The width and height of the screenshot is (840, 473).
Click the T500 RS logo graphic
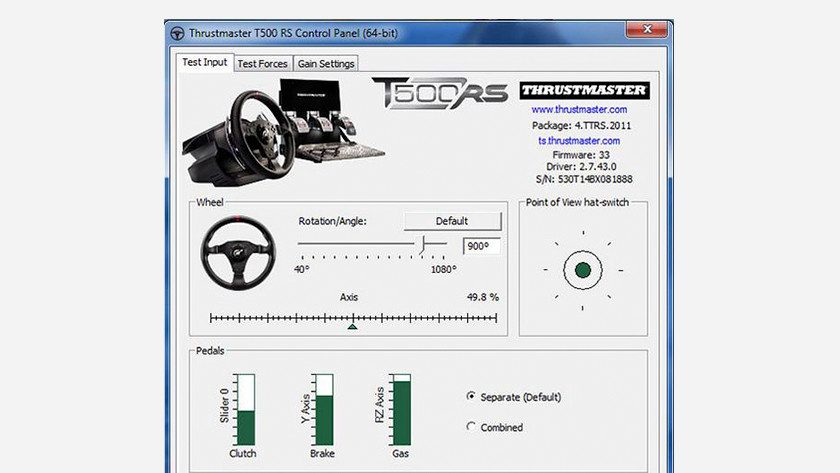point(440,93)
